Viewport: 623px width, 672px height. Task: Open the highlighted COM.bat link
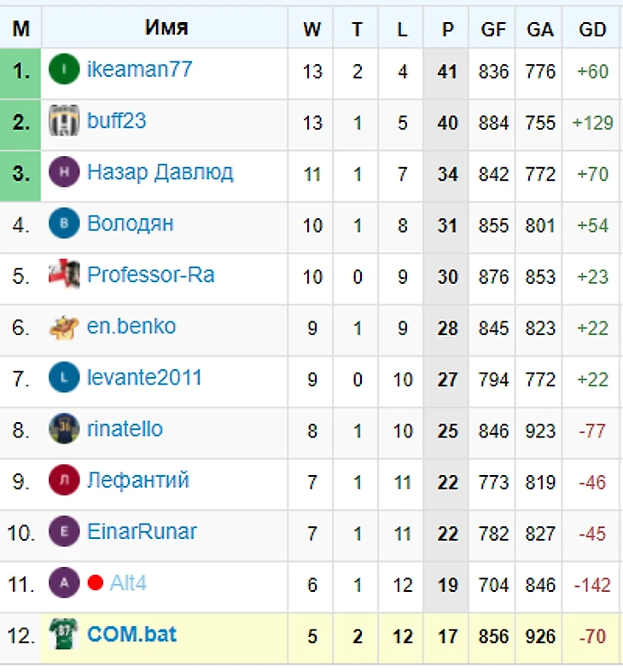[x=131, y=634]
